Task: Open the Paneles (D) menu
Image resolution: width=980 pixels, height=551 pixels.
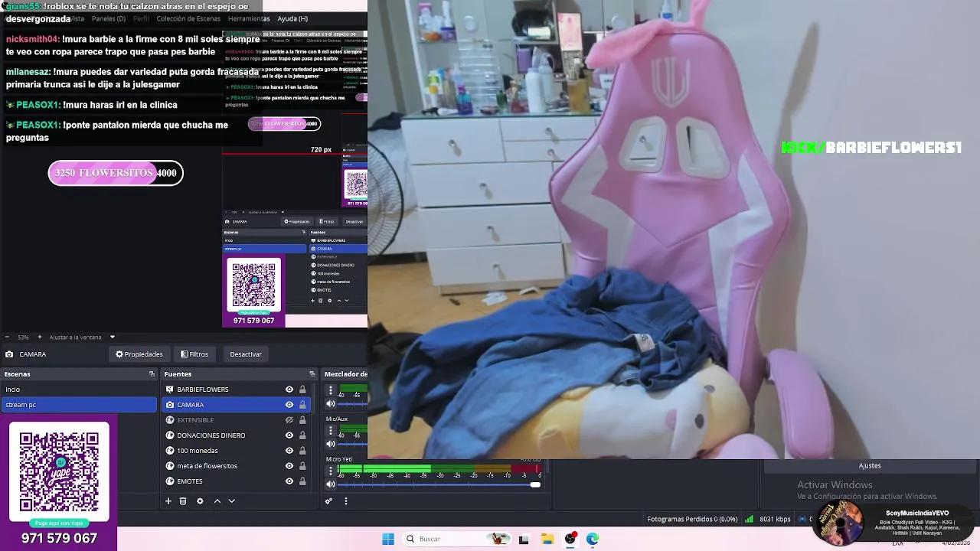Action: pos(109,18)
